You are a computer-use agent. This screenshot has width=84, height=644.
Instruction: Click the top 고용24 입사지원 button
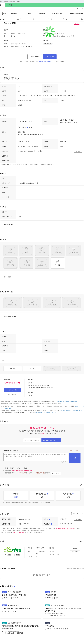50,57
